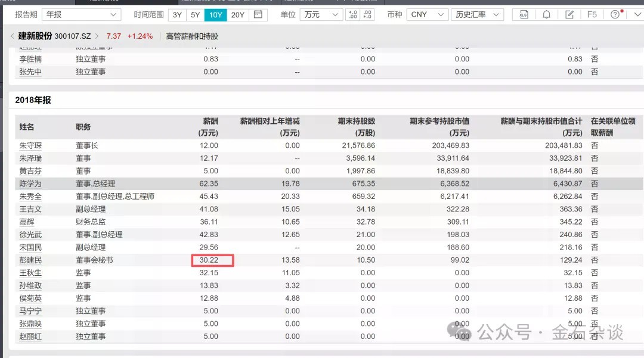Click stock name 建新股份
The height and width of the screenshot is (358, 644).
[x=35, y=36]
